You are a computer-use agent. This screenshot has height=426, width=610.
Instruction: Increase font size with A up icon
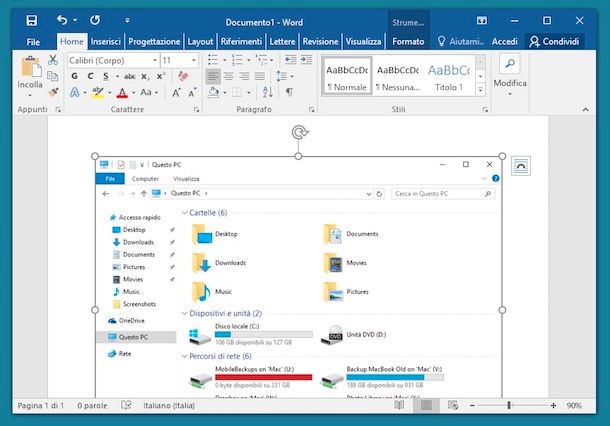(x=176, y=93)
